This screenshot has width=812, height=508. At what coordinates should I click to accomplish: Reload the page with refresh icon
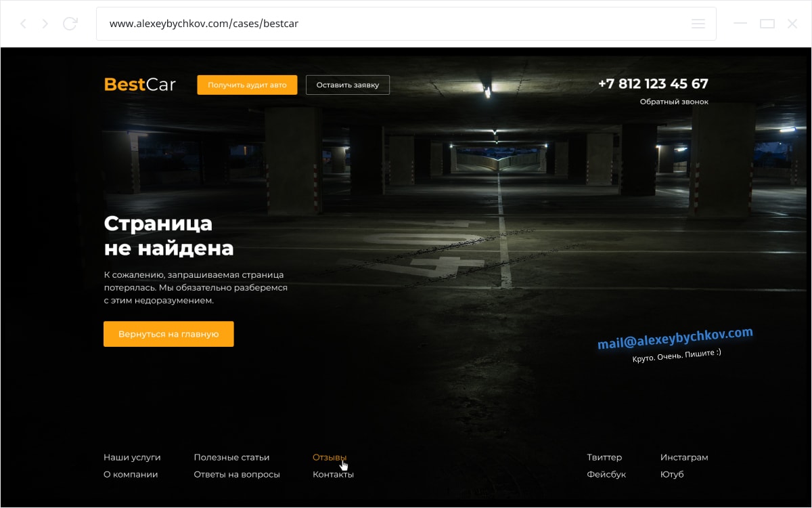[x=70, y=24]
